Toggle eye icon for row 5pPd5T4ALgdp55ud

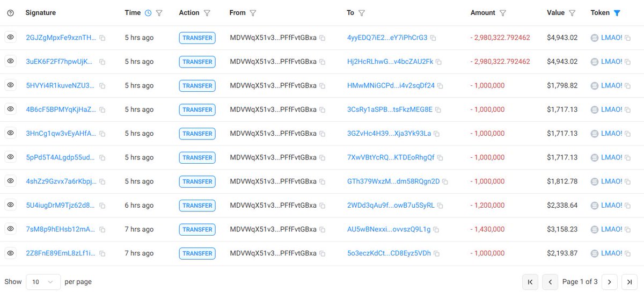(10, 157)
